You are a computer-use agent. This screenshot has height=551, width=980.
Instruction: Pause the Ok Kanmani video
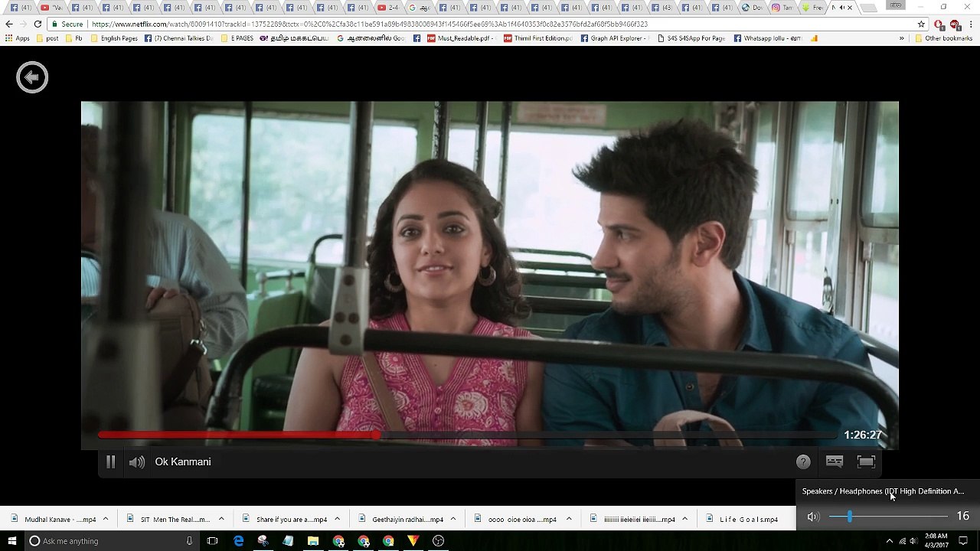[x=110, y=461]
